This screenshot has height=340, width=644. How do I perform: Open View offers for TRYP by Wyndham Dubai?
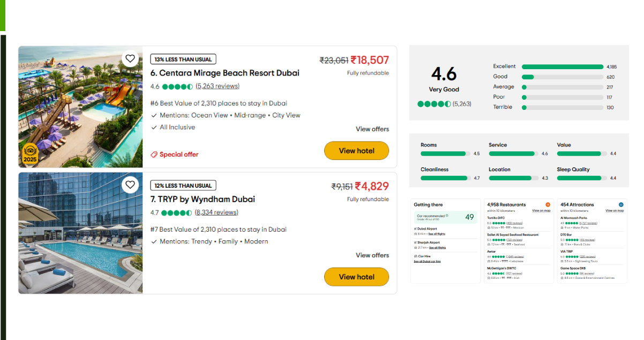point(372,255)
